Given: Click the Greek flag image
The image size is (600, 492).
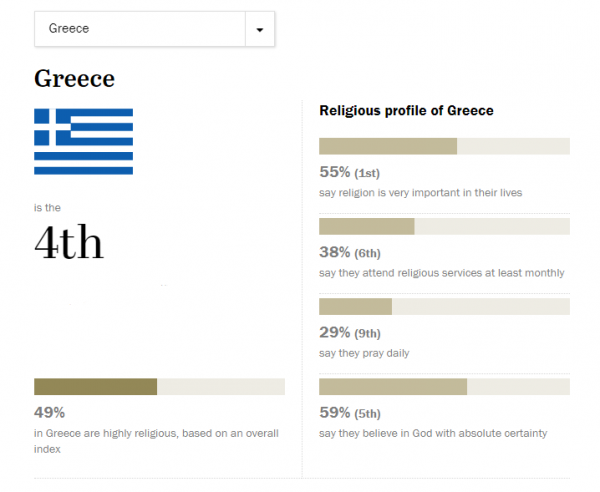Looking at the screenshot, I should click(83, 141).
